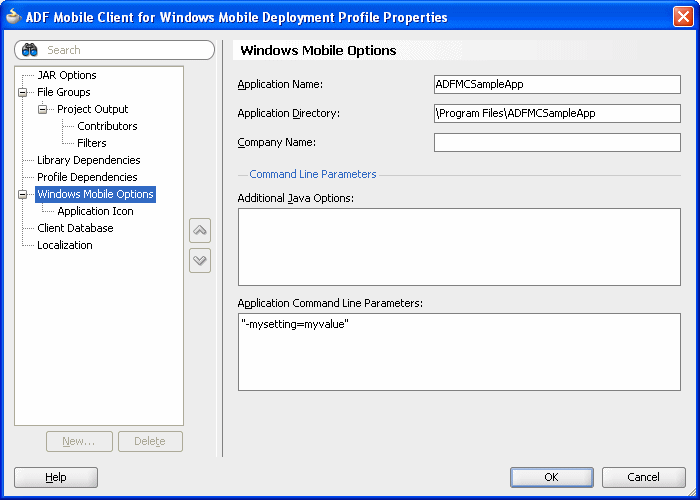700x500 pixels.
Task: Click the binoculars search icon
Action: pyautogui.click(x=29, y=50)
